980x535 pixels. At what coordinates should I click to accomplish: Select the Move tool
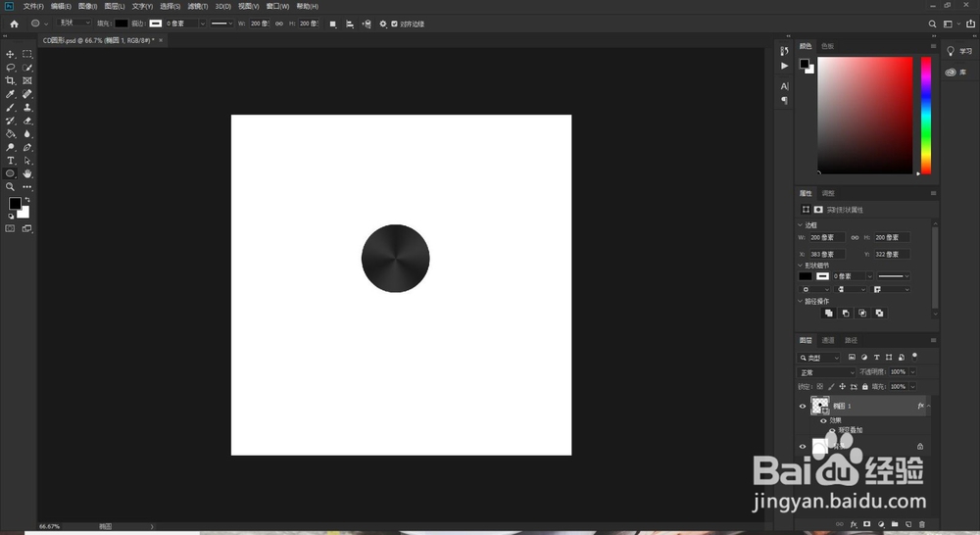[10, 54]
